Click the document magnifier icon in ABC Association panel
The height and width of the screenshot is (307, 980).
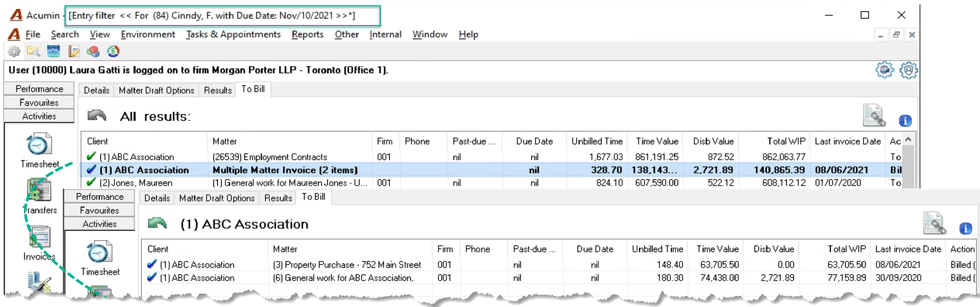pyautogui.click(x=934, y=223)
